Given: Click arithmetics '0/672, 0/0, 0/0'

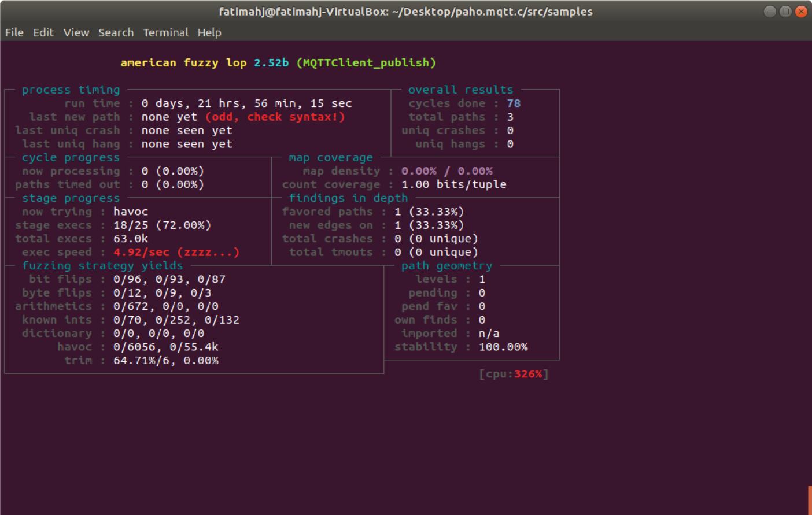Looking at the screenshot, I should click(x=165, y=306).
